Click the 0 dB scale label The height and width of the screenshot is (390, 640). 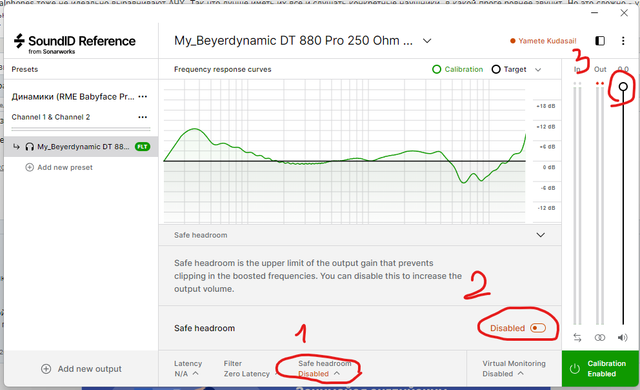[x=549, y=167]
